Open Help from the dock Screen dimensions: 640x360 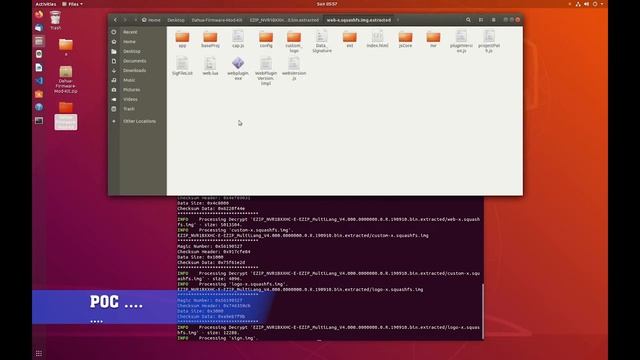pos(39,107)
